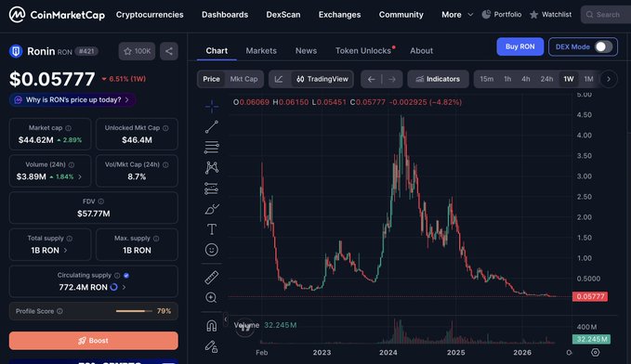Click the Profile Score progress bar
This screenshot has height=364, width=631.
click(134, 311)
